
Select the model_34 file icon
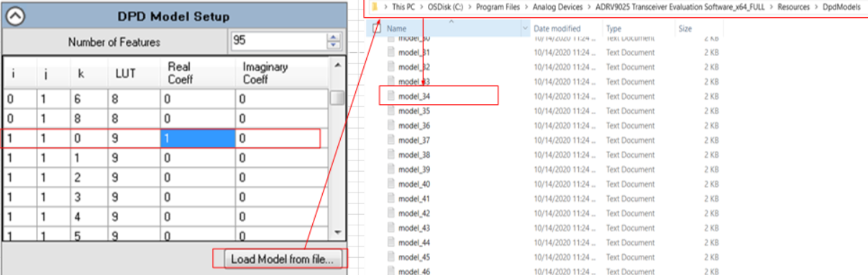pos(391,96)
